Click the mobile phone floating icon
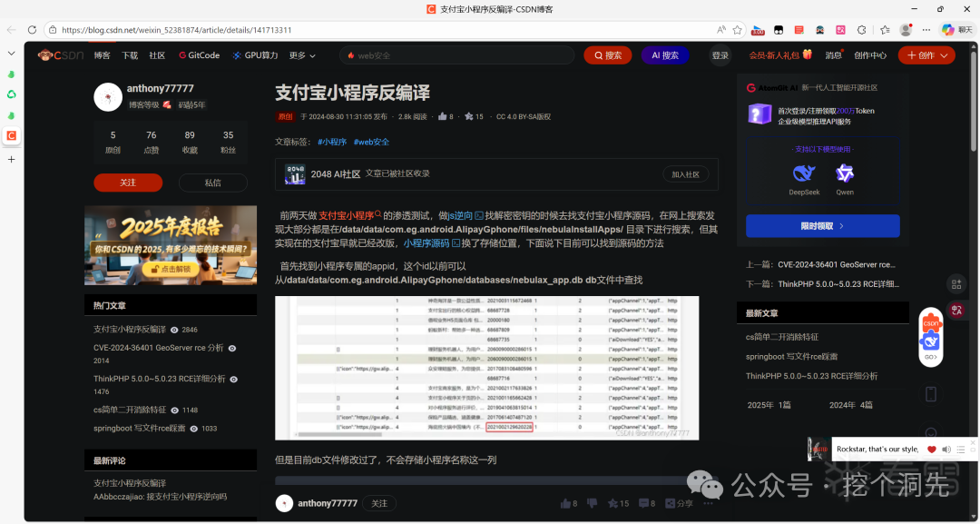 (931, 394)
